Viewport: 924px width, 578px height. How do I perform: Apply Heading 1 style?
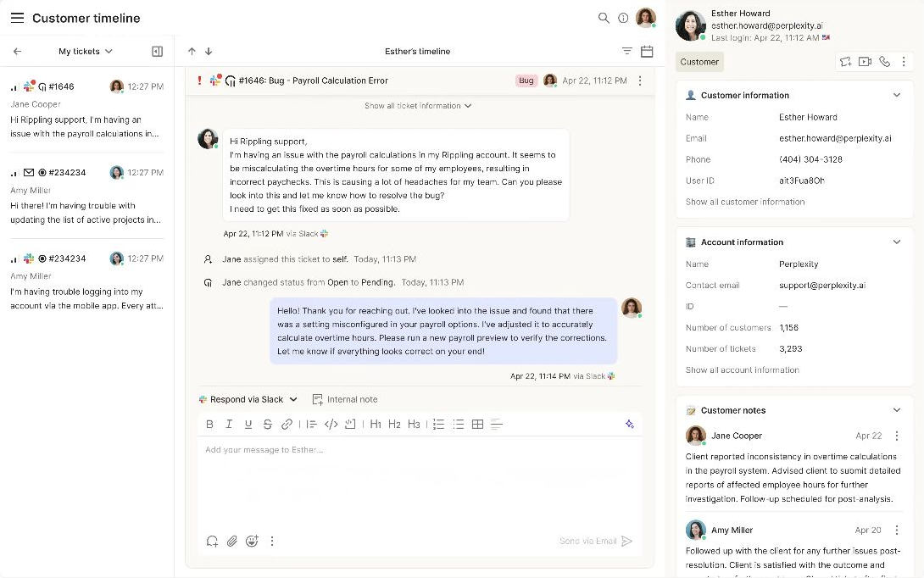pos(376,425)
